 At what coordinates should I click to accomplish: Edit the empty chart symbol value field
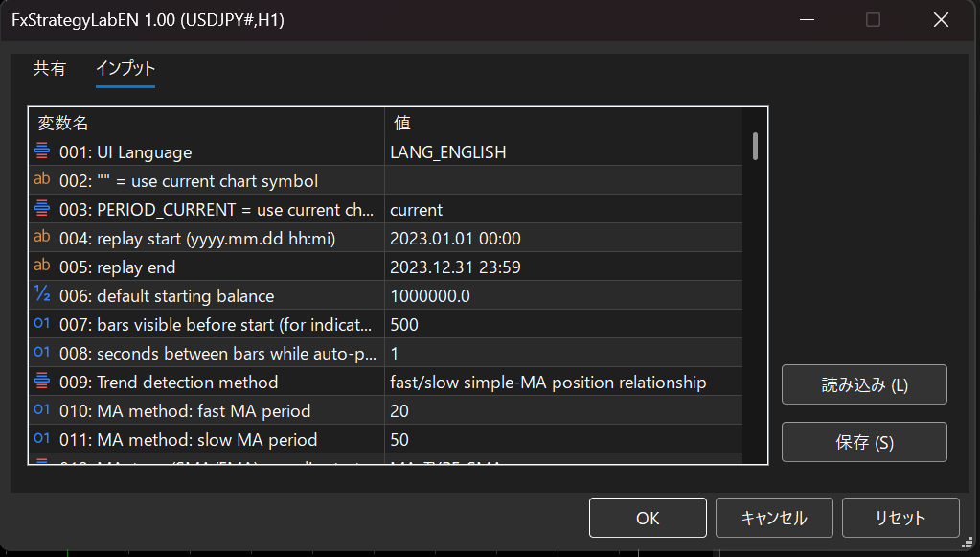(x=563, y=180)
